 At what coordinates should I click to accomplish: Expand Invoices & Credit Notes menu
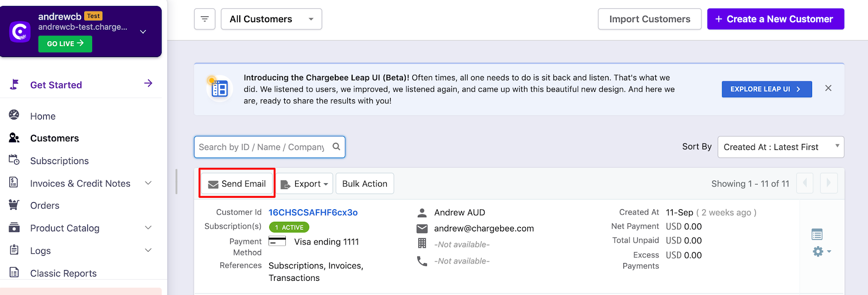[x=148, y=183]
